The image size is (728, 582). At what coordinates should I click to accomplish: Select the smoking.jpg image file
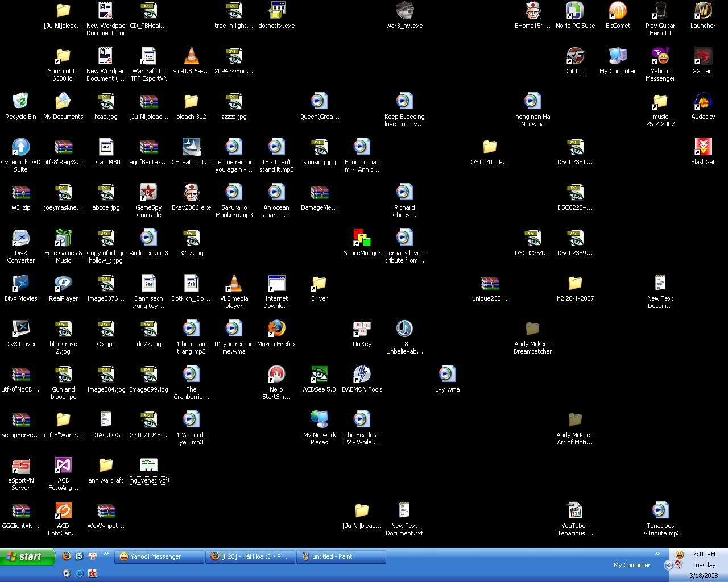[319, 151]
